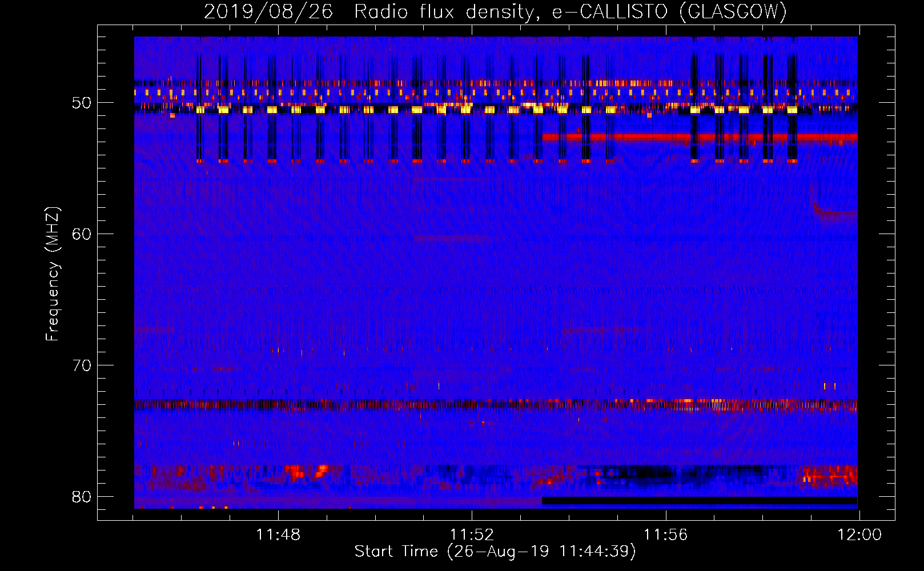Click the "11:52" time tick label
The image size is (924, 571).
[472, 535]
